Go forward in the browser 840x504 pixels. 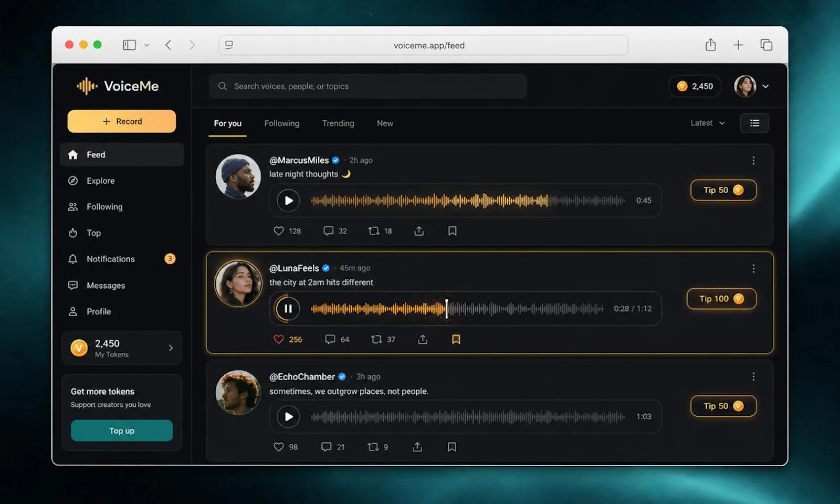[192, 45]
